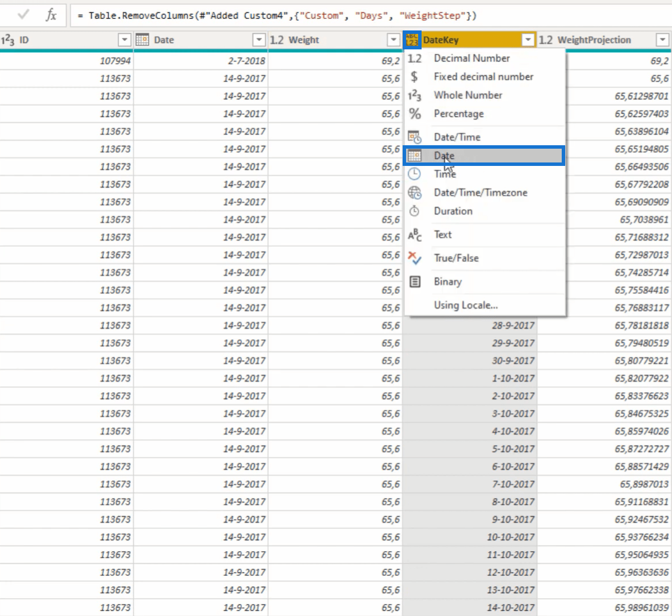Select WeightProjection cell 65,98961039
Image resolution: width=672 pixels, height=616 pixels.
(x=604, y=607)
